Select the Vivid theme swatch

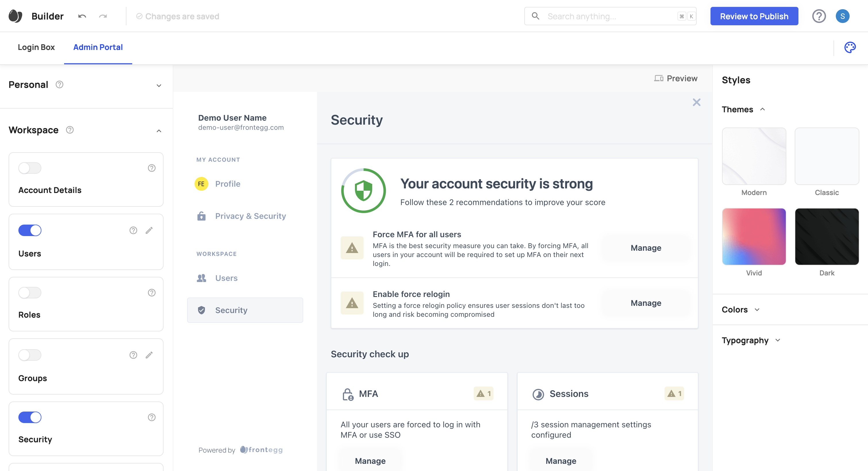(x=753, y=237)
